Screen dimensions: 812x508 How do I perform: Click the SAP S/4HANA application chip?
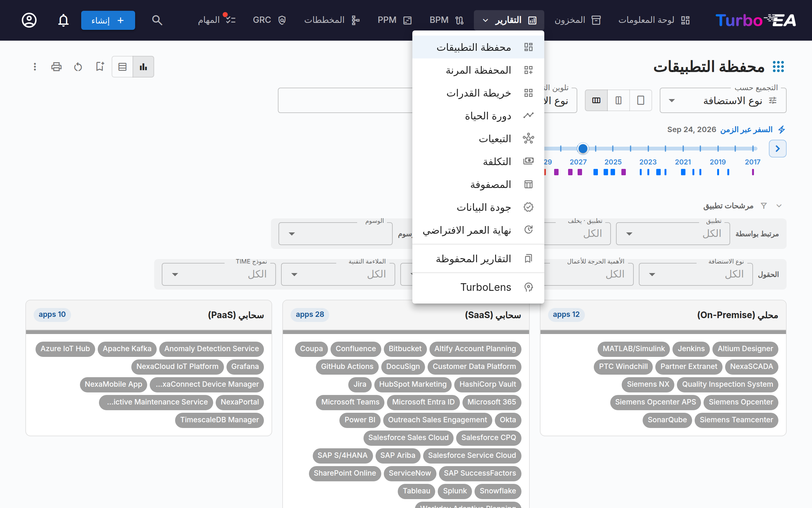click(342, 455)
